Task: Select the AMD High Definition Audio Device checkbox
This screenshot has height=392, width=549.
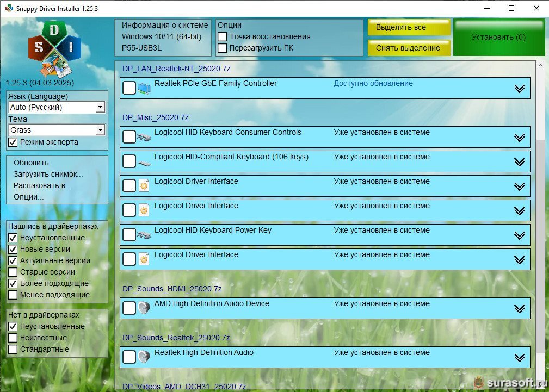Action: 129,308
